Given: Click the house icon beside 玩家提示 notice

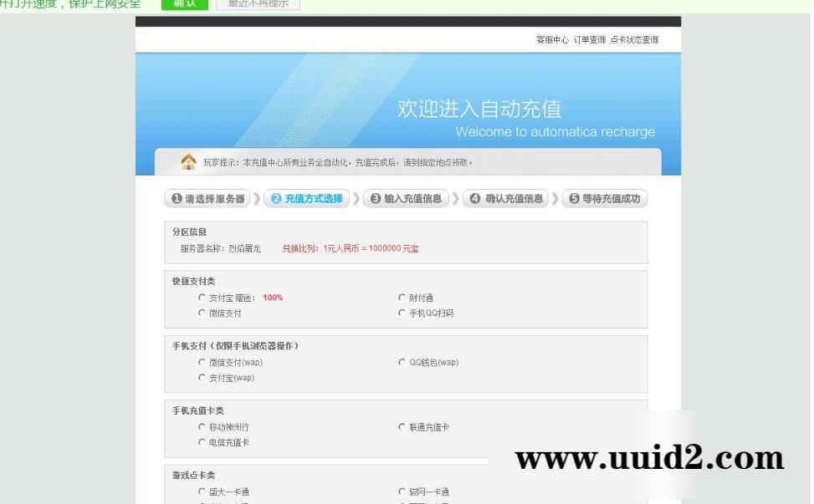Looking at the screenshot, I should [x=189, y=160].
